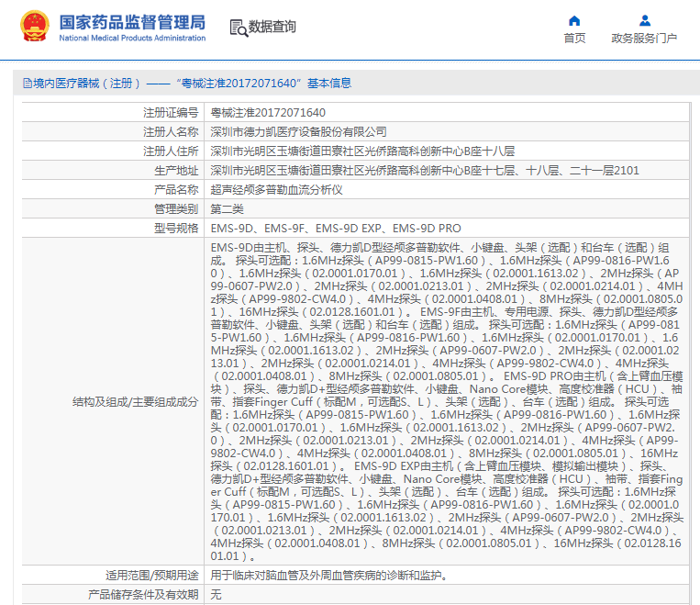Screen dimensions: 700x605
Task: Click the 结构及组成/主要组成成分 row label
Action: tap(135, 402)
